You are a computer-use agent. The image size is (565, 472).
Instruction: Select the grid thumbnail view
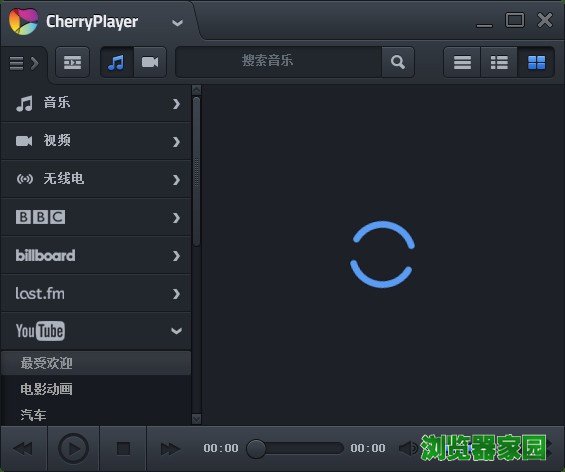[536, 62]
